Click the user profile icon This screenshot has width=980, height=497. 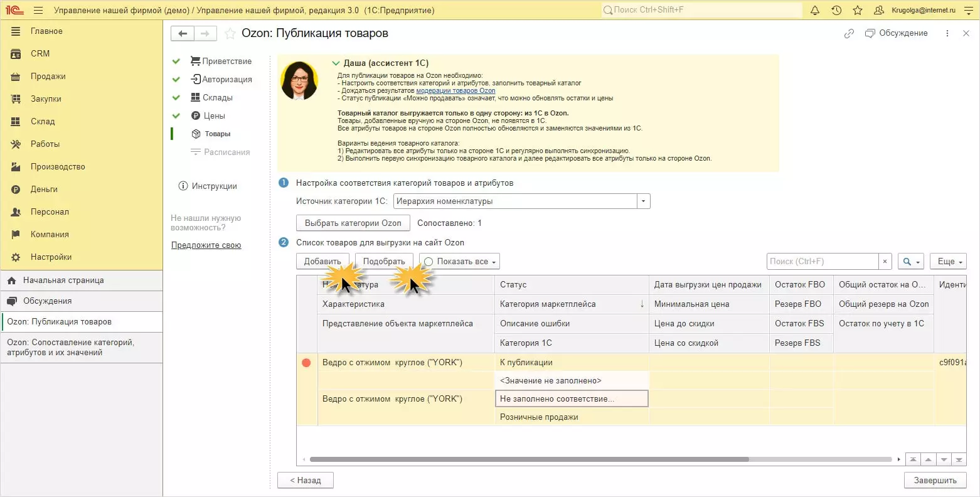point(879,10)
